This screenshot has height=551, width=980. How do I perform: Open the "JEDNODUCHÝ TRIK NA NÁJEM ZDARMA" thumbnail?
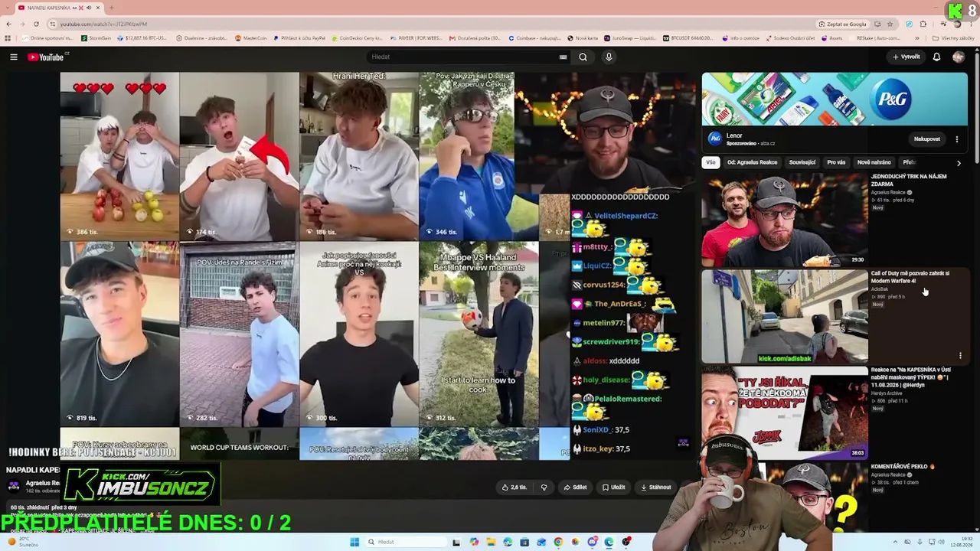[x=785, y=219]
